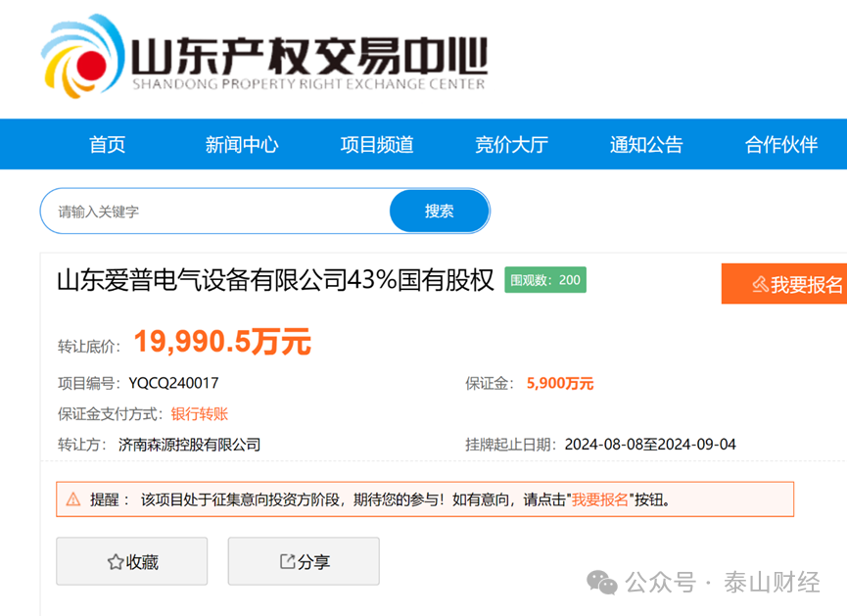Viewport: 847px width, 616px height.
Task: Select the 首页 menu item
Action: coord(107,144)
